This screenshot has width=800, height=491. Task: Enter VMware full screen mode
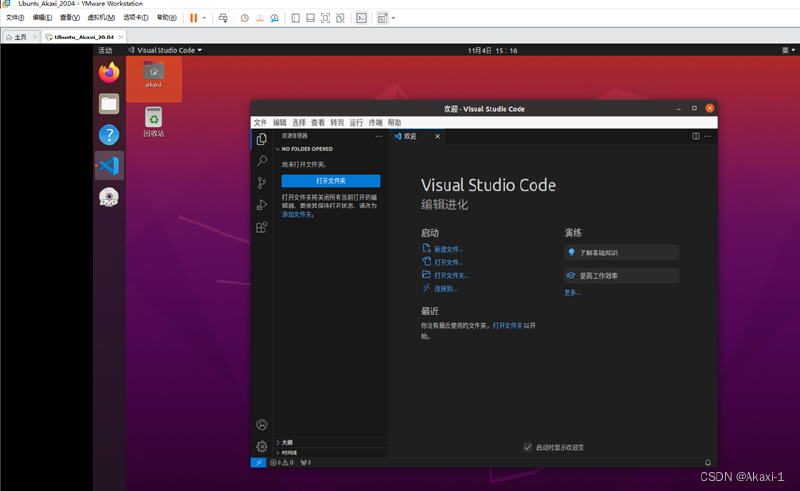(x=325, y=18)
